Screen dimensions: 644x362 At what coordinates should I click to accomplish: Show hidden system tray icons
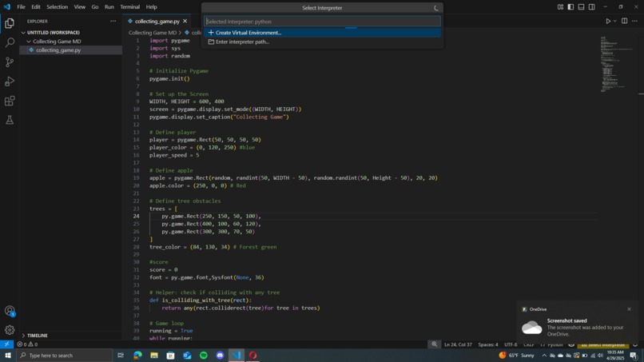pos(544,356)
